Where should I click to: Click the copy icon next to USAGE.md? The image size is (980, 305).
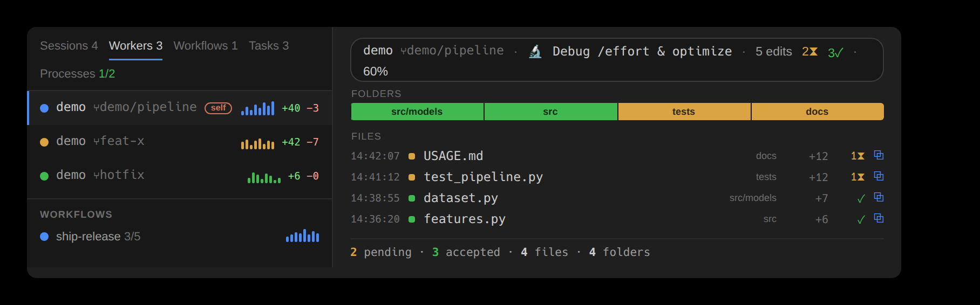coord(879,155)
